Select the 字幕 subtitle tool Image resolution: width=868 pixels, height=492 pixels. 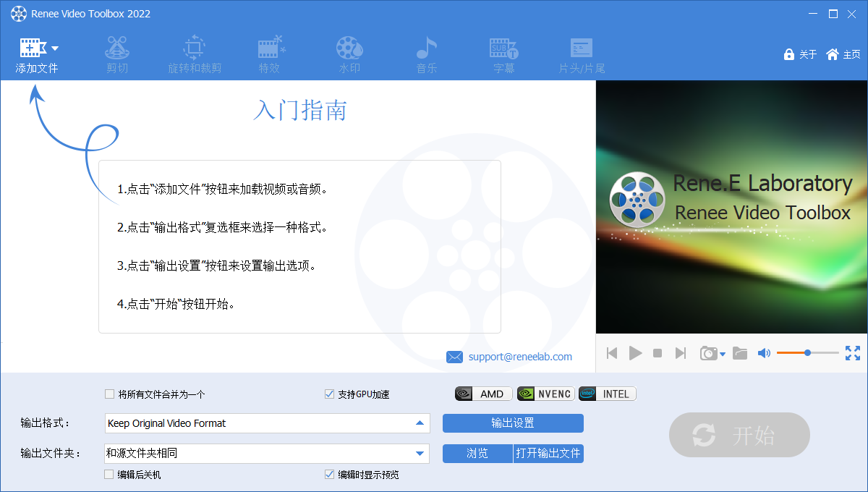[x=503, y=54]
